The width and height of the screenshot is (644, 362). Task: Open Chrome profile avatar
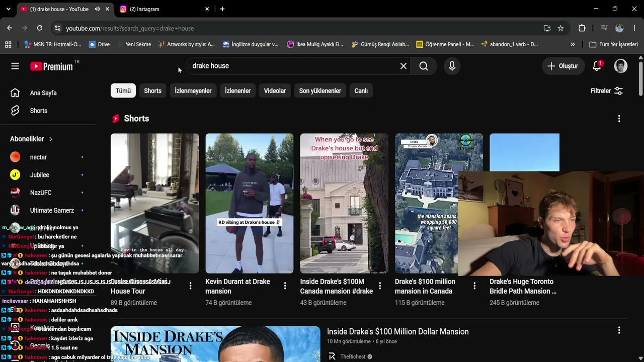(619, 28)
